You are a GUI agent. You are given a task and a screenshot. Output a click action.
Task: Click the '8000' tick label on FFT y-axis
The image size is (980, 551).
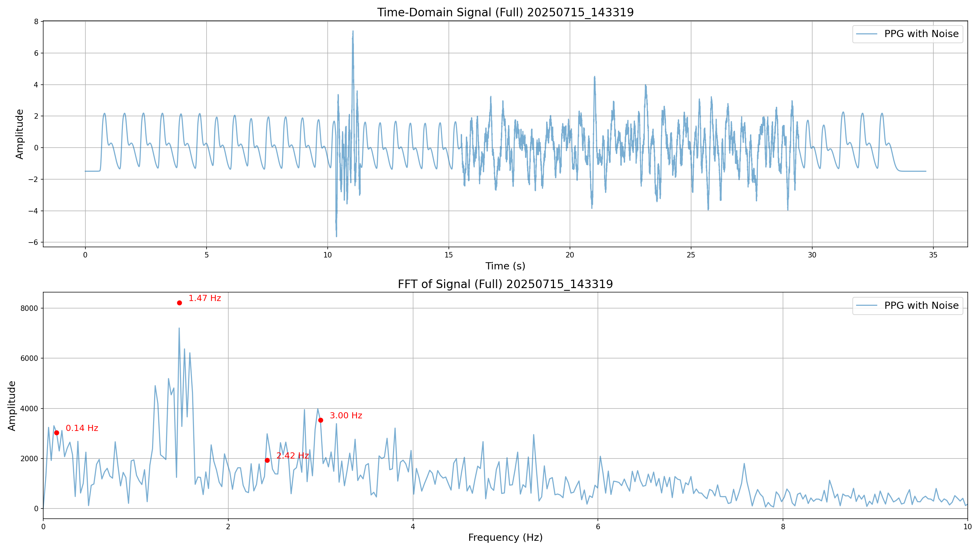point(29,308)
